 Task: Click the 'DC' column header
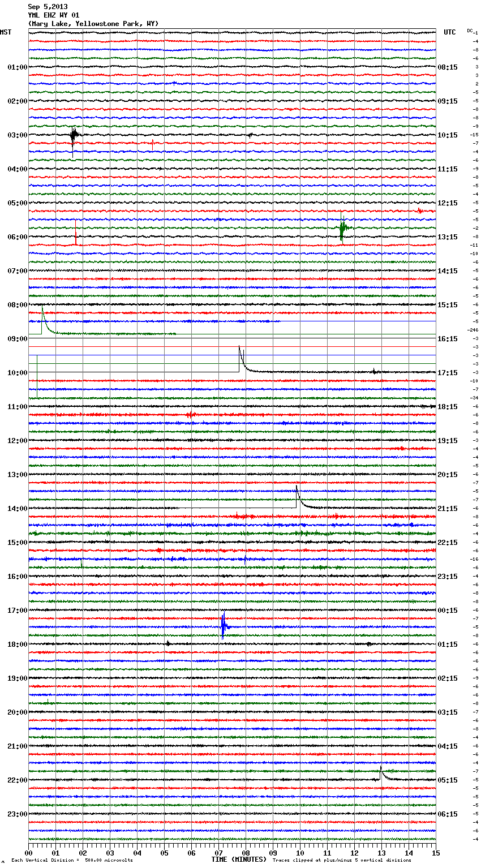click(470, 31)
